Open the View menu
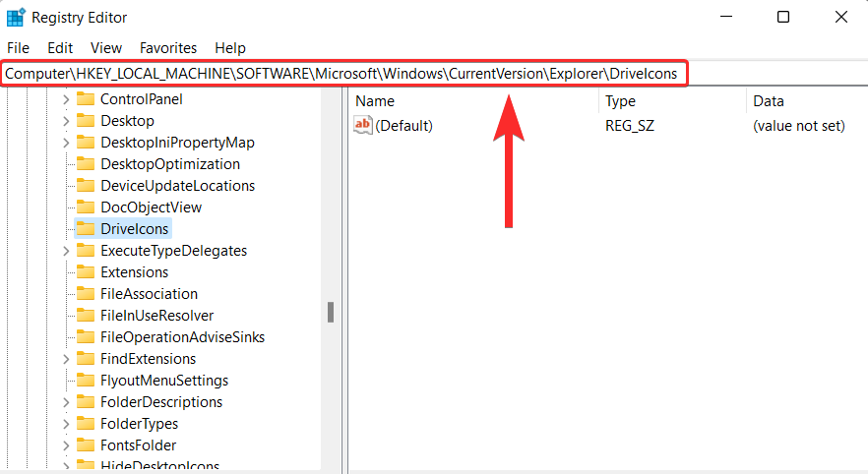Image resolution: width=868 pixels, height=474 pixels. click(106, 48)
